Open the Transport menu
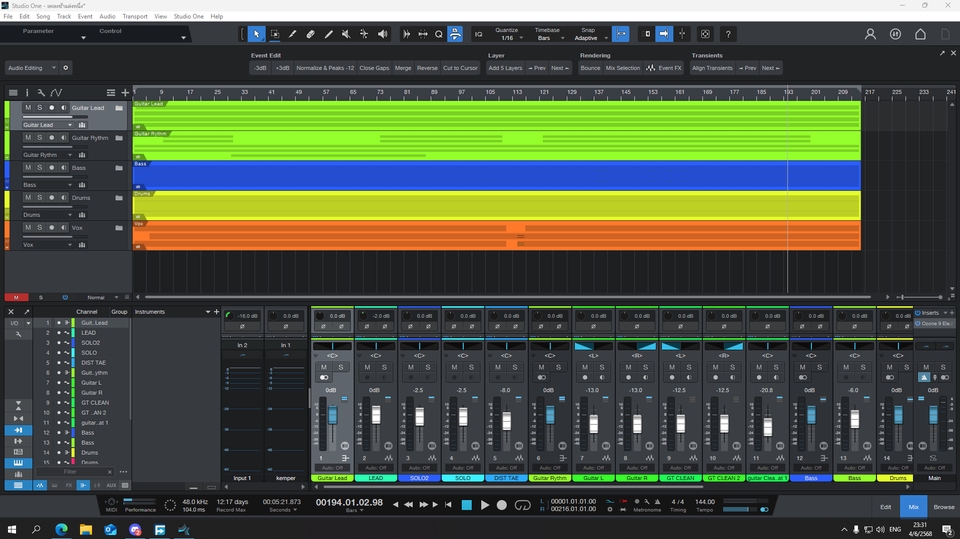This screenshot has width=960, height=539. 134,17
